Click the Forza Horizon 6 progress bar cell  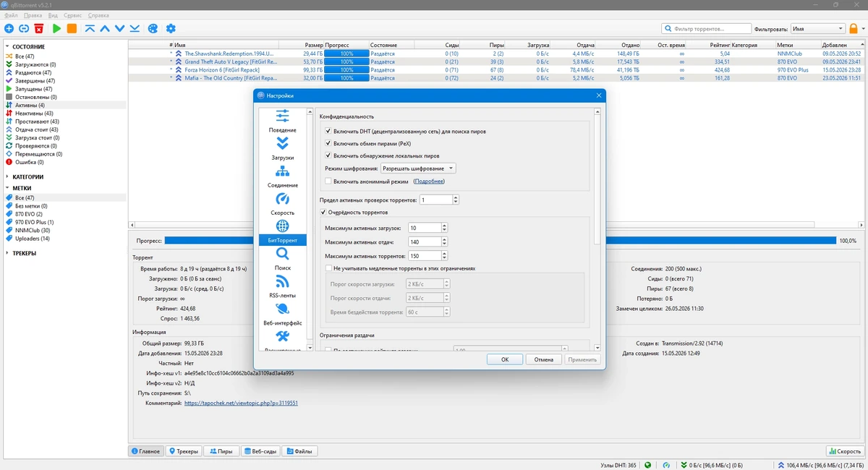click(x=346, y=70)
